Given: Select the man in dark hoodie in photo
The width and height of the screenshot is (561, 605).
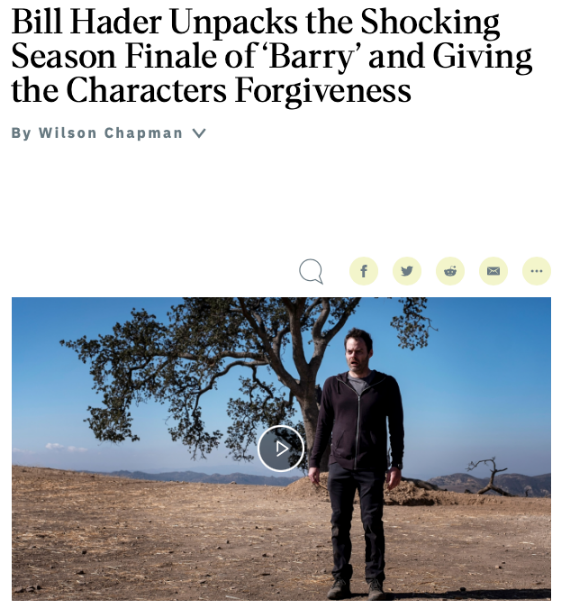Looking at the screenshot, I should point(357,463).
